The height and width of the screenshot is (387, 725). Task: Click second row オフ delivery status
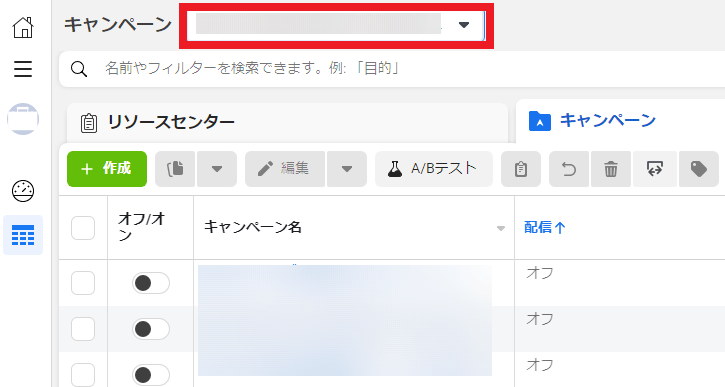[x=540, y=319]
